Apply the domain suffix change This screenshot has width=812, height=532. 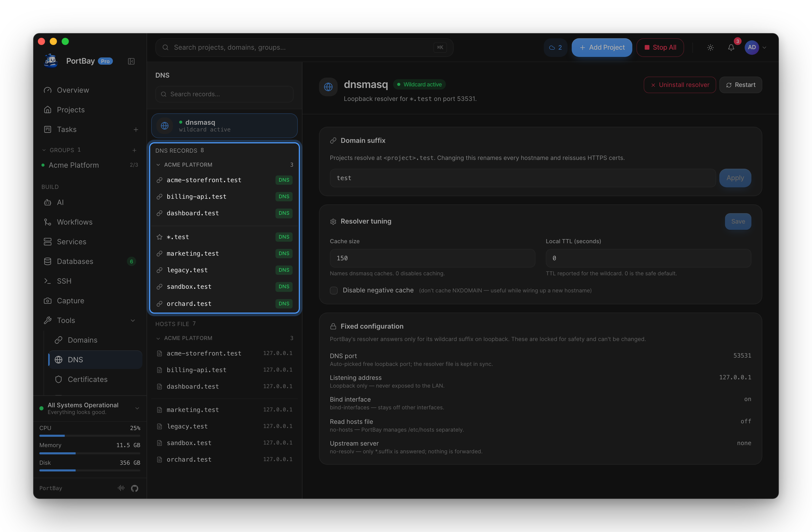(735, 178)
